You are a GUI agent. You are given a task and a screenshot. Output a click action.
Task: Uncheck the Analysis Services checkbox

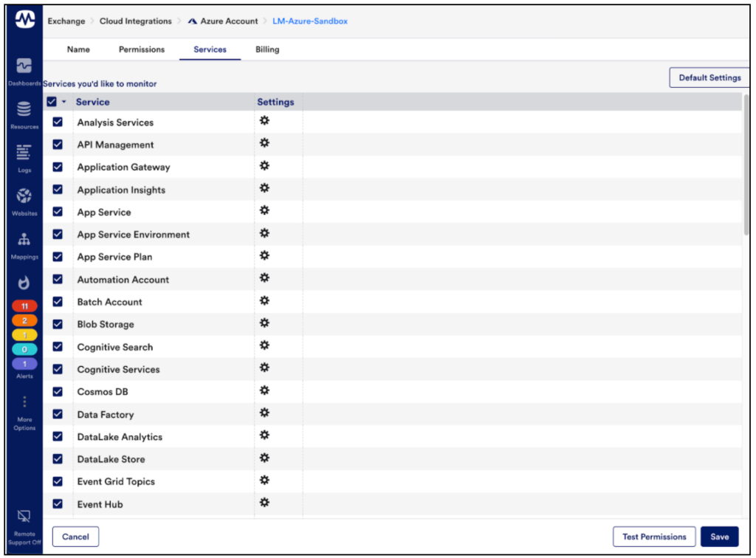click(58, 122)
